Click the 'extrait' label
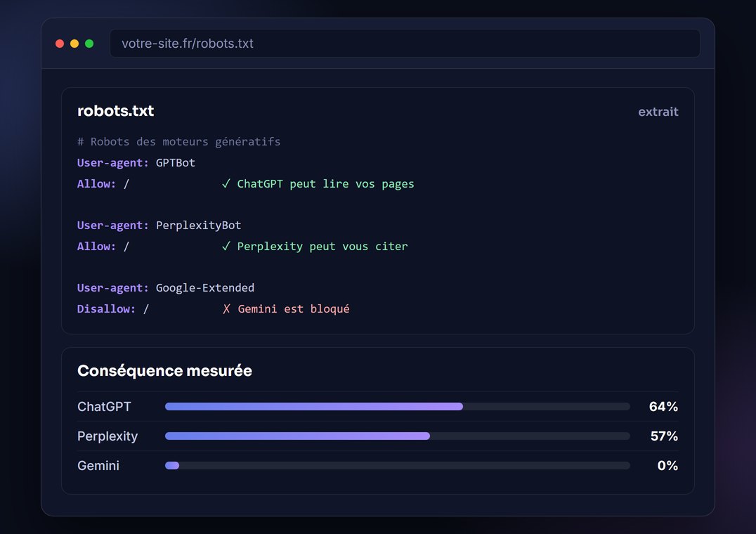Viewport: 756px width, 534px height. pyautogui.click(x=658, y=112)
